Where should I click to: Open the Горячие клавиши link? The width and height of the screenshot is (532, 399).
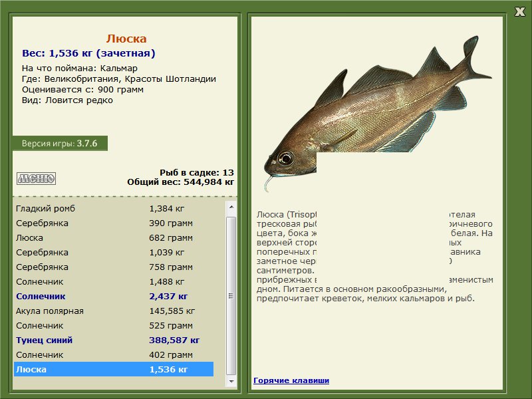coord(291,380)
